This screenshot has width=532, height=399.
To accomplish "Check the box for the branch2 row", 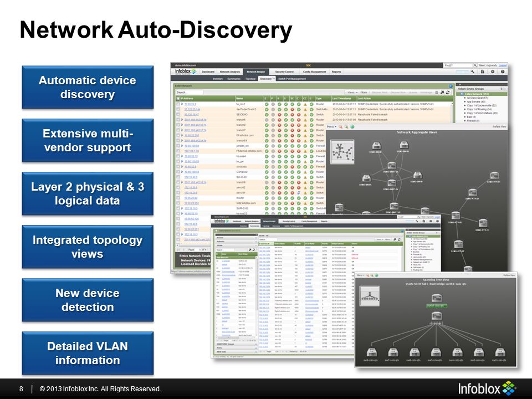I will tap(178, 125).
